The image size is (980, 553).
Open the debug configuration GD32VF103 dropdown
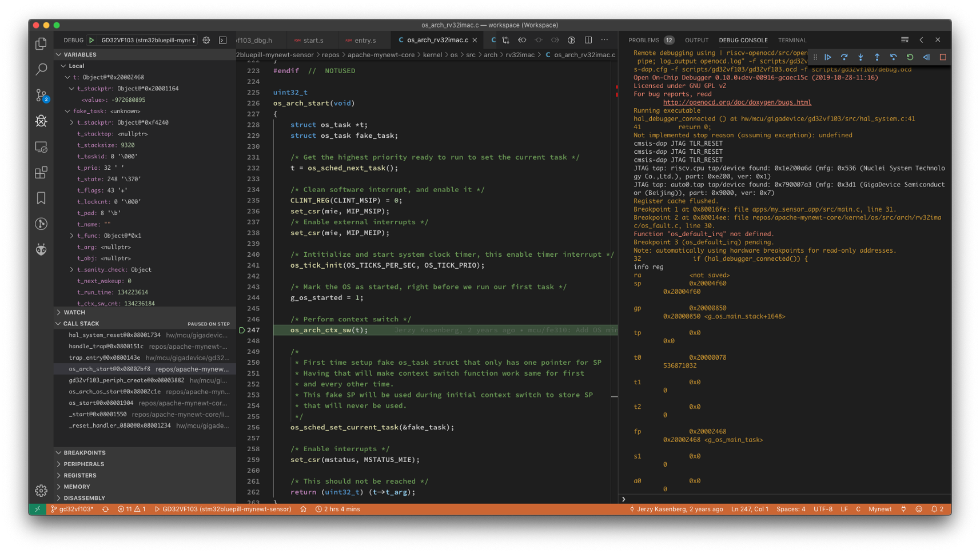pyautogui.click(x=148, y=40)
